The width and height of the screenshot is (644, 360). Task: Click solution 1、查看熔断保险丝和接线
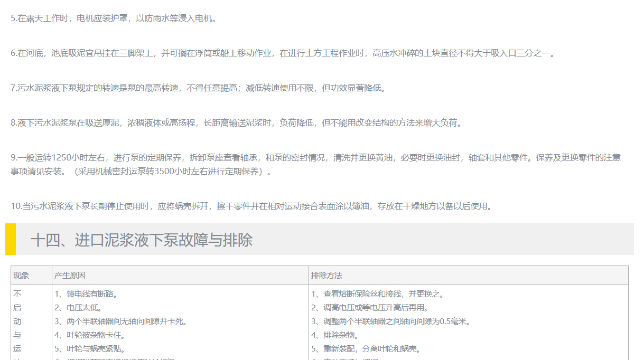tap(378, 294)
